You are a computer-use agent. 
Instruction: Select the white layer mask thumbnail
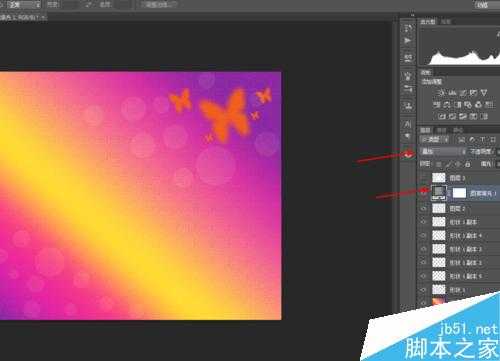point(459,193)
